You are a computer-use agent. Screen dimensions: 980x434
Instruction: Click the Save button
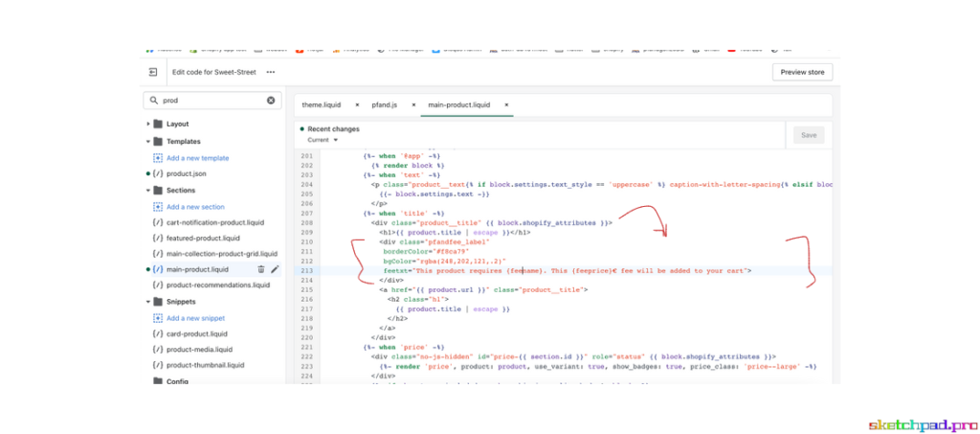[809, 135]
